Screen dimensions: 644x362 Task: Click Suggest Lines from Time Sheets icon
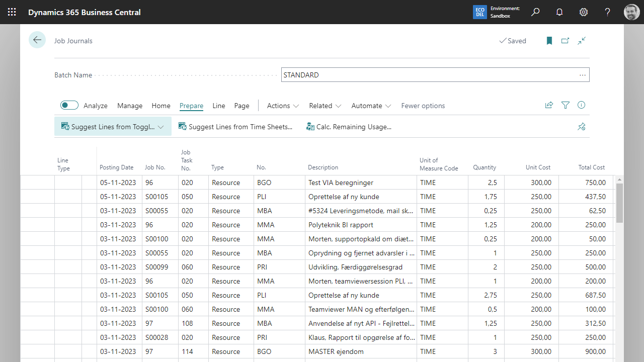183,126
